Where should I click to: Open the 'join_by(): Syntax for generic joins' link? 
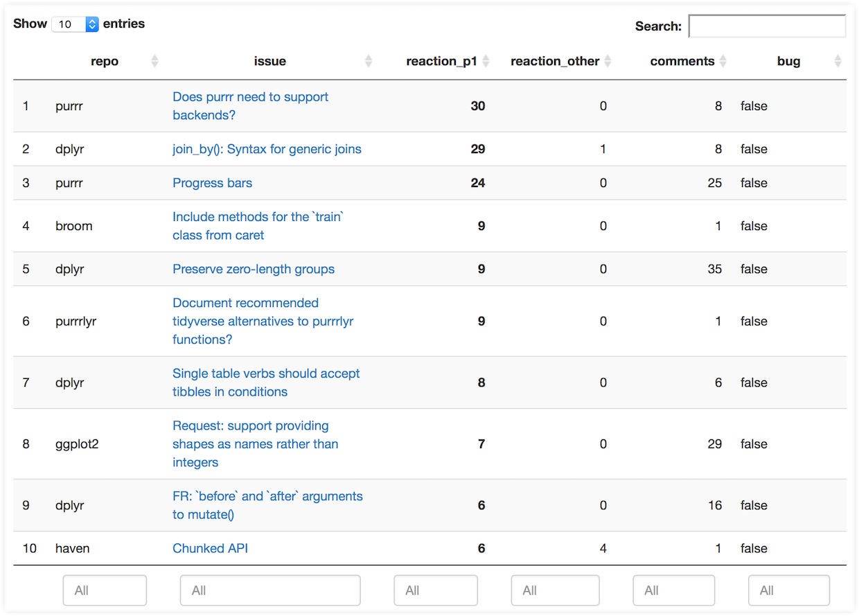[x=267, y=149]
